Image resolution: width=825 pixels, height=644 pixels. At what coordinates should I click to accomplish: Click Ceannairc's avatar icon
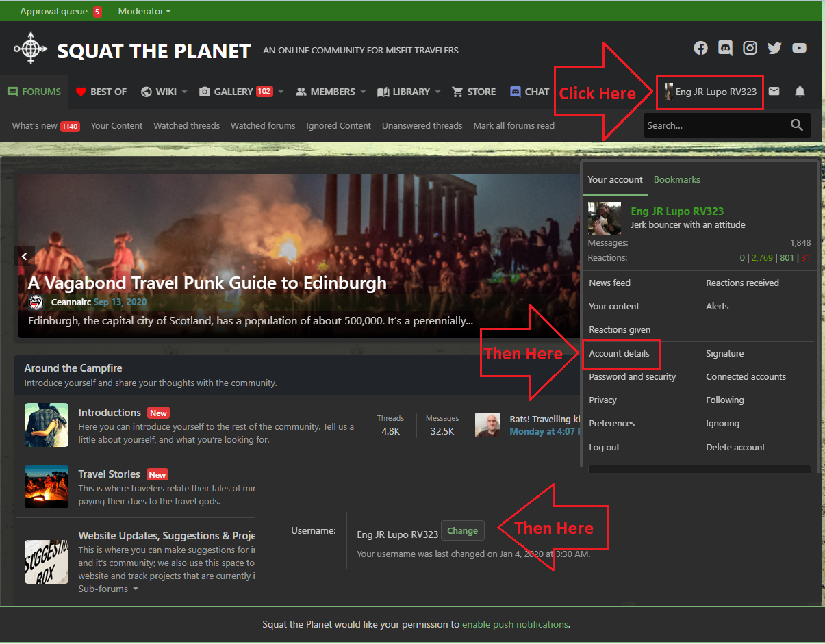coord(36,302)
